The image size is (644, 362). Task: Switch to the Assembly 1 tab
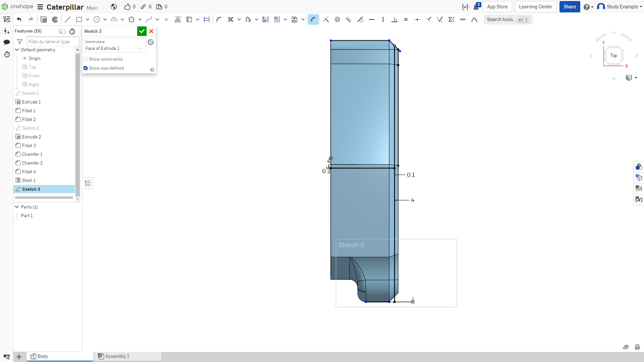click(x=127, y=356)
